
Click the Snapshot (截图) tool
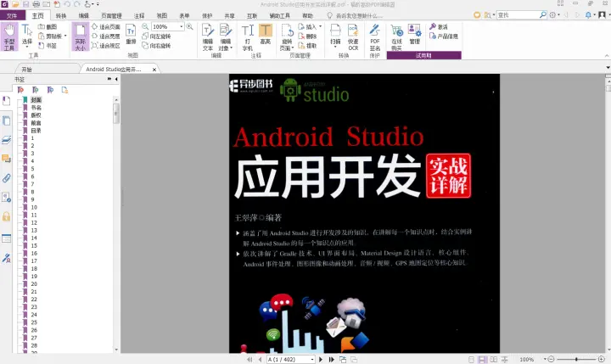pyautogui.click(x=48, y=26)
